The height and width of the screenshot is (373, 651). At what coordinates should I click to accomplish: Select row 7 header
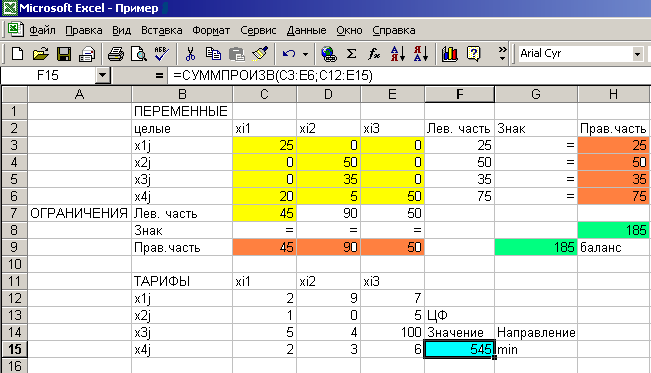pyautogui.click(x=15, y=213)
